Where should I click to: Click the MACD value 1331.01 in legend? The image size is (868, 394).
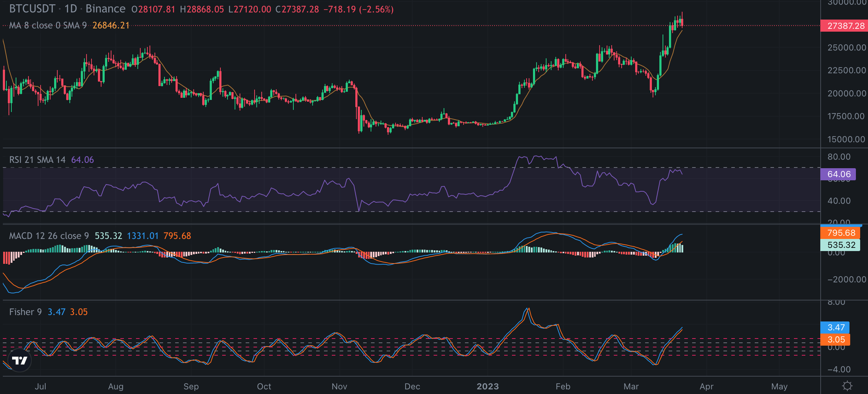point(142,236)
